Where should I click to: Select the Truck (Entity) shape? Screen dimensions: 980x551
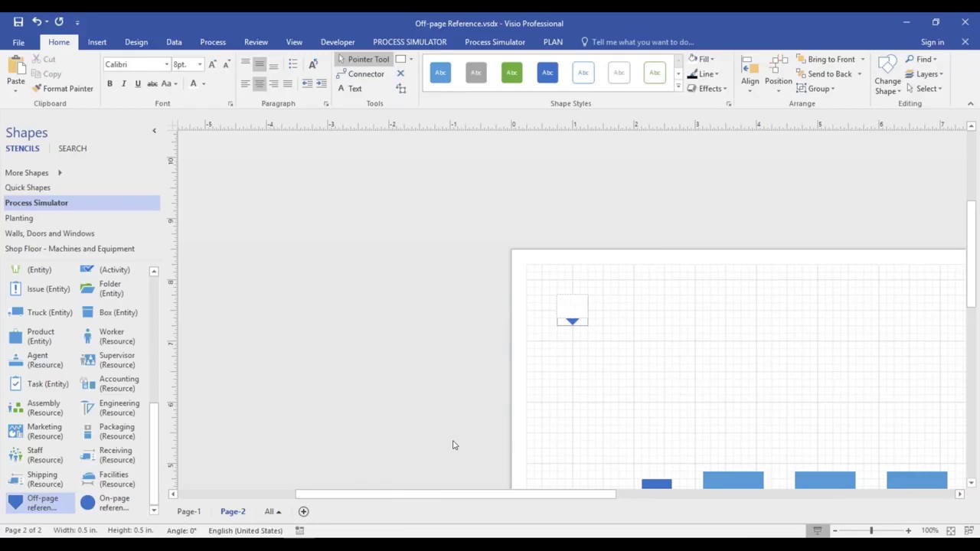[x=40, y=312]
